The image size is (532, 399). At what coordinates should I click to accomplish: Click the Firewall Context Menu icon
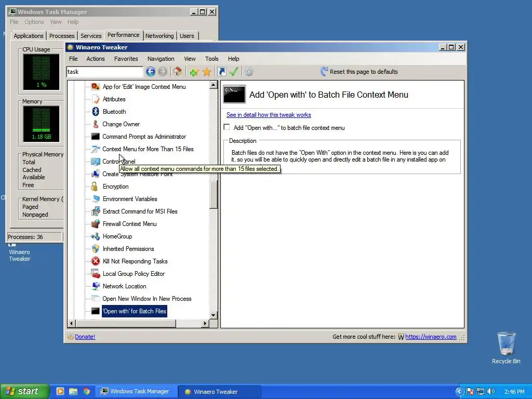[x=96, y=224]
